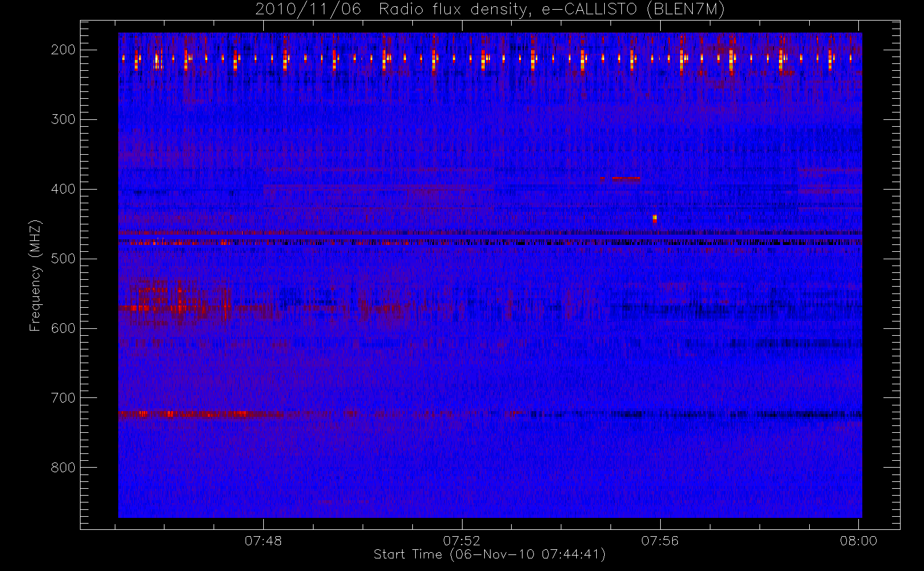Click the "Frequency (MHz)" axis label
Image resolution: width=924 pixels, height=571 pixels.
pos(35,275)
